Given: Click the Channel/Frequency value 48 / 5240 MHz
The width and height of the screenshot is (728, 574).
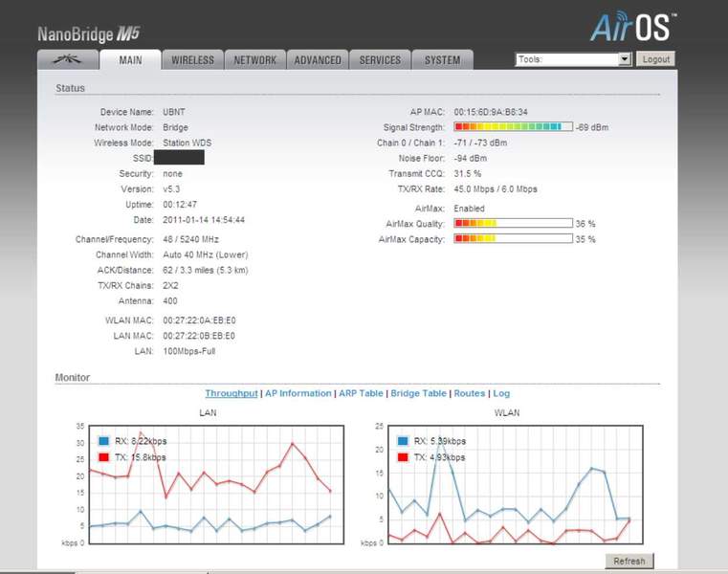Looking at the screenshot, I should (x=190, y=239).
